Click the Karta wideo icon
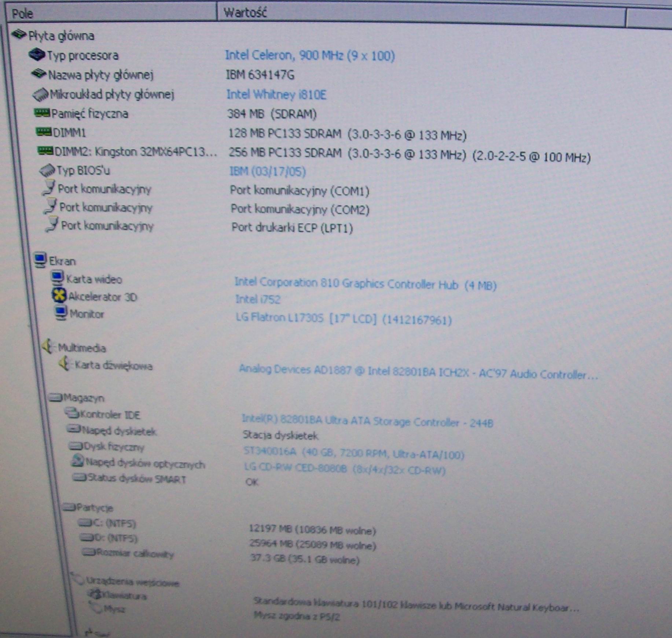The image size is (672, 638). (57, 278)
